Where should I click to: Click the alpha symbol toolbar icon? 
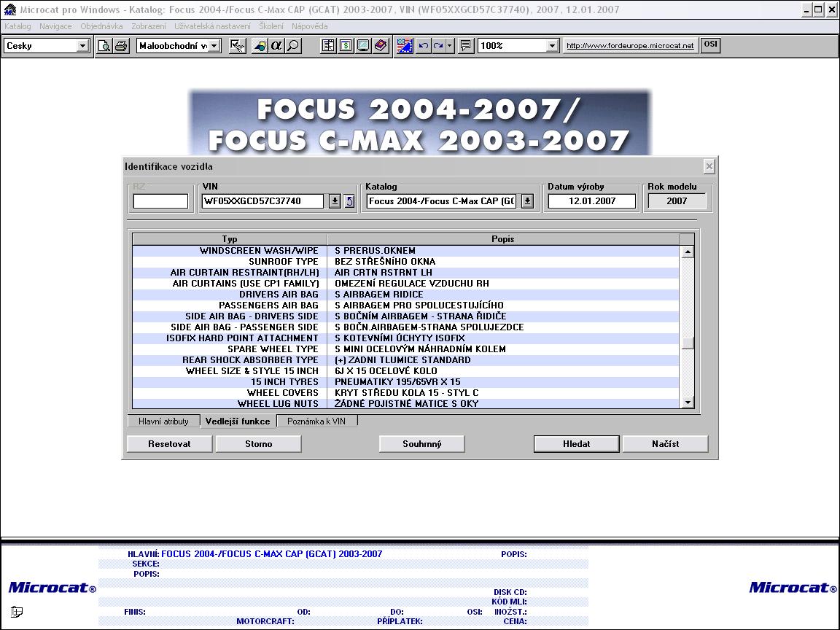click(276, 46)
